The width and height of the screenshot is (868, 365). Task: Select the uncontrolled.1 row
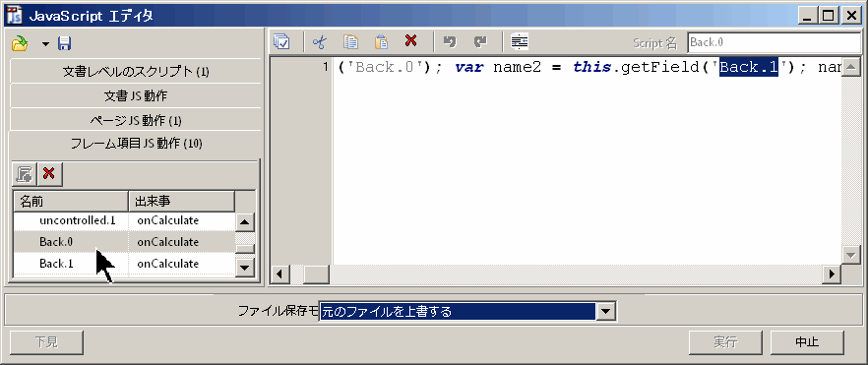pos(125,220)
